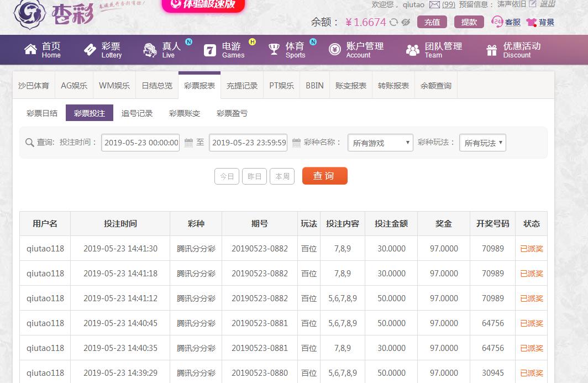Switch to 转账报表 tab
Image resolution: width=588 pixels, height=383 pixels.
click(393, 86)
